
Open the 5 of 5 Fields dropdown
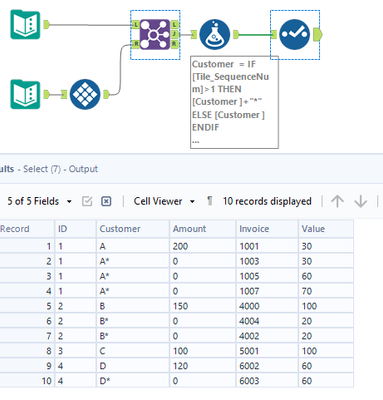pyautogui.click(x=40, y=201)
